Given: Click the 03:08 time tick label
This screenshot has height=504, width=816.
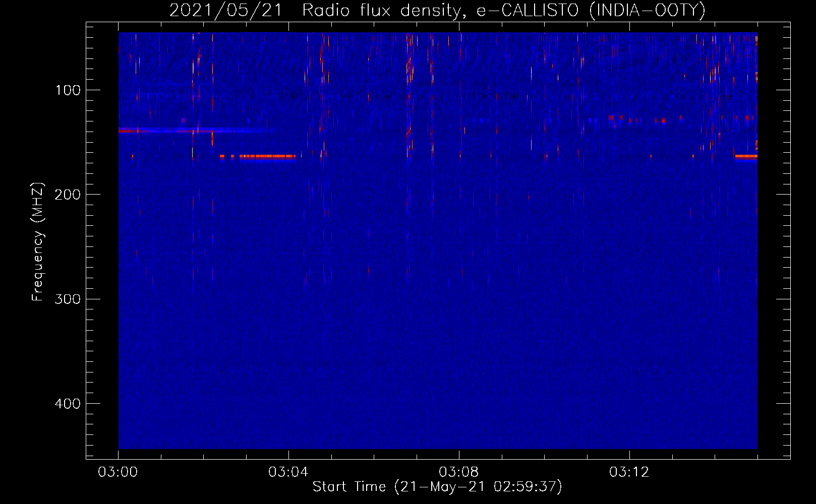Looking at the screenshot, I should [458, 472].
